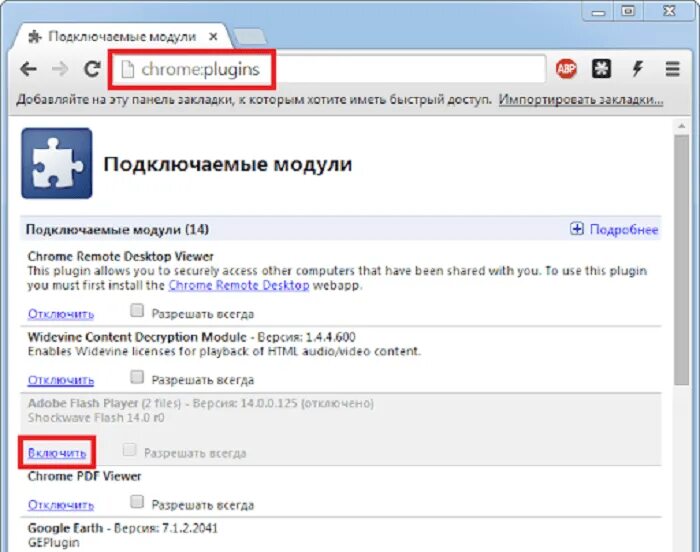Click the scrollbar up arrow

point(681,126)
